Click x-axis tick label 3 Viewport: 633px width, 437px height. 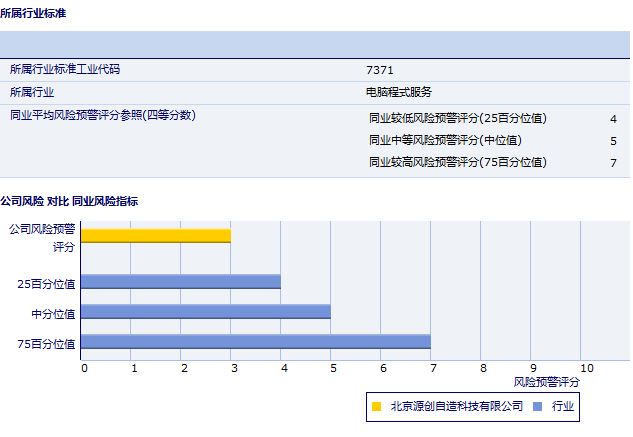pyautogui.click(x=234, y=368)
